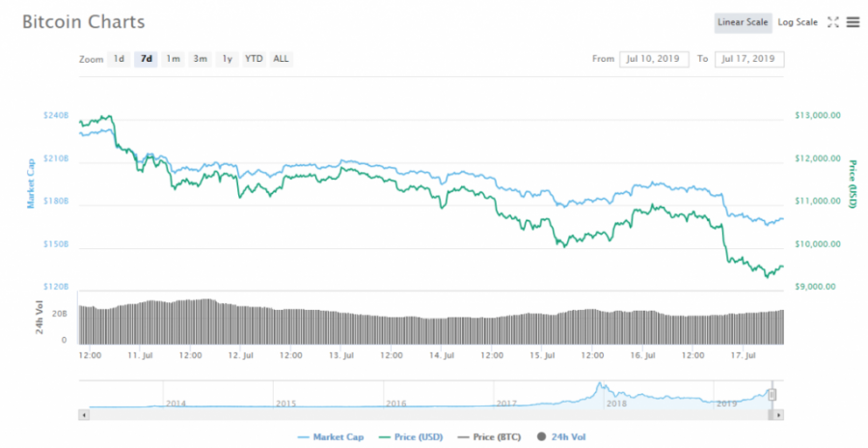The image size is (868, 448).
Task: Click navigator scrollbar left arrow
Action: (84, 415)
